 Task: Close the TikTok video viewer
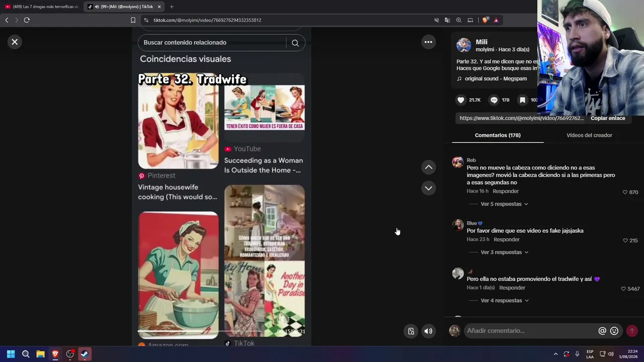(x=15, y=42)
